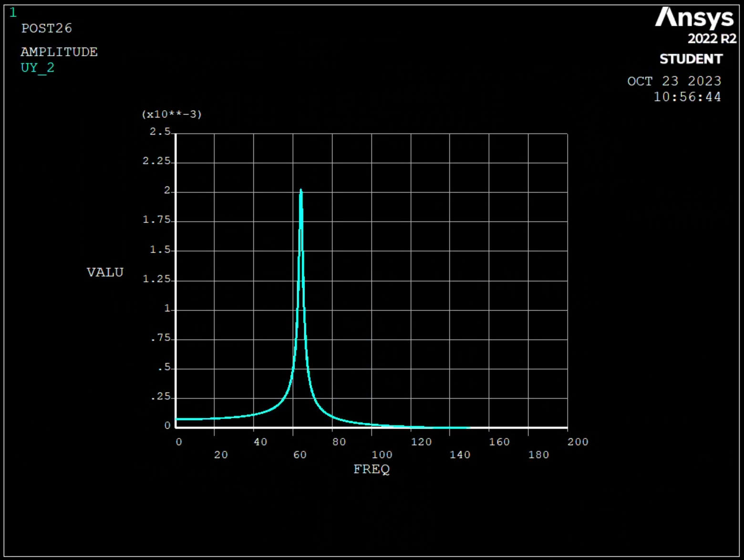Image resolution: width=744 pixels, height=560 pixels.
Task: Click the 2022 R2 version text
Action: pyautogui.click(x=712, y=39)
